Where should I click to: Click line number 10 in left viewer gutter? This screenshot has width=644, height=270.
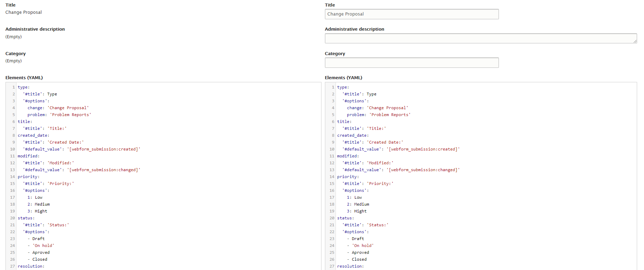(12, 149)
